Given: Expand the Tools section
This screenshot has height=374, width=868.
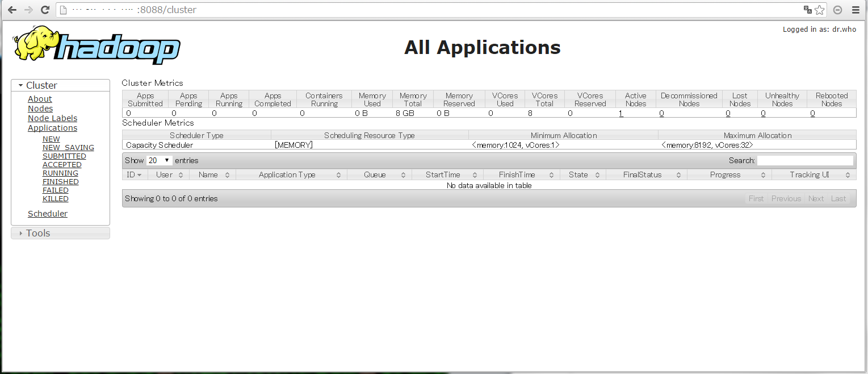Looking at the screenshot, I should [x=60, y=233].
